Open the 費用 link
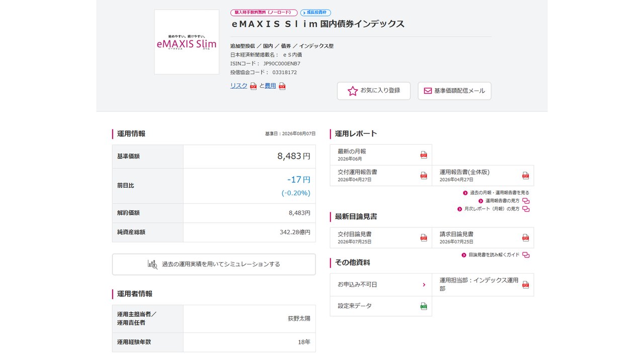Viewport: 644px width, 362px height. (x=271, y=86)
